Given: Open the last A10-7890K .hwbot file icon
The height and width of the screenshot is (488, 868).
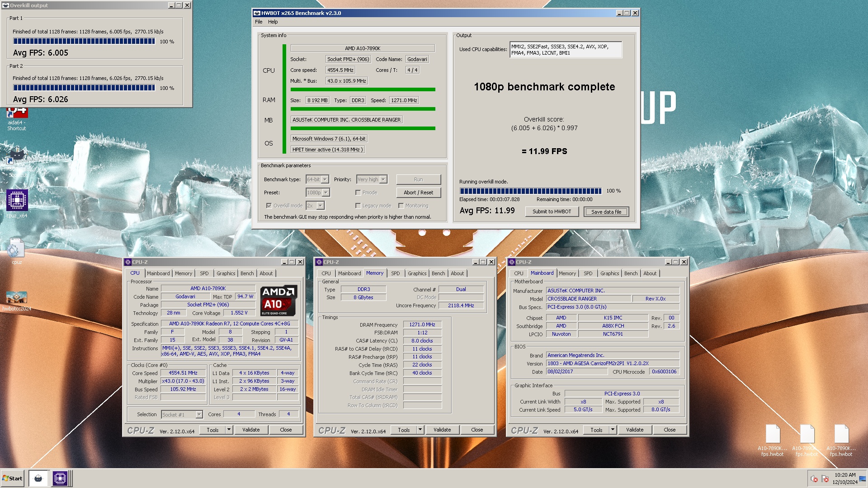Looking at the screenshot, I should click(841, 440).
